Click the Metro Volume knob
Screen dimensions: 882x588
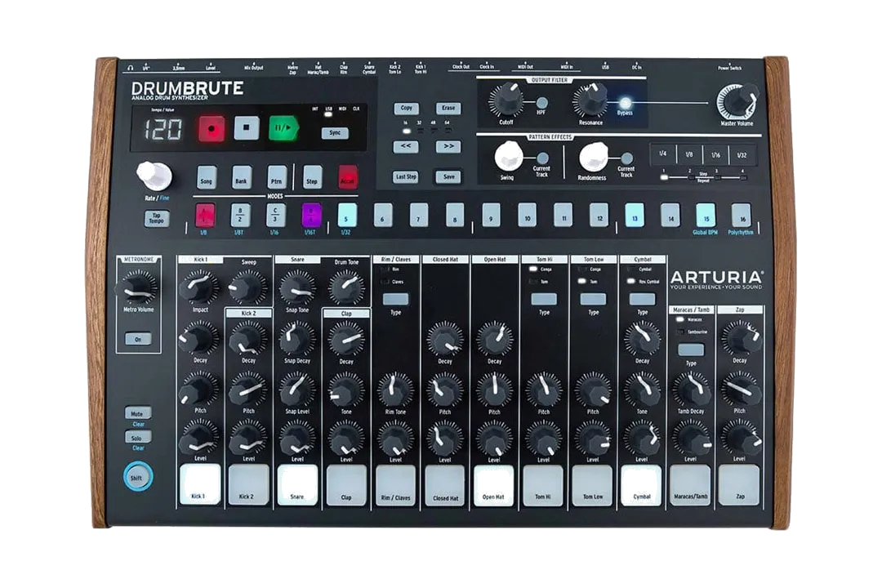(138, 288)
